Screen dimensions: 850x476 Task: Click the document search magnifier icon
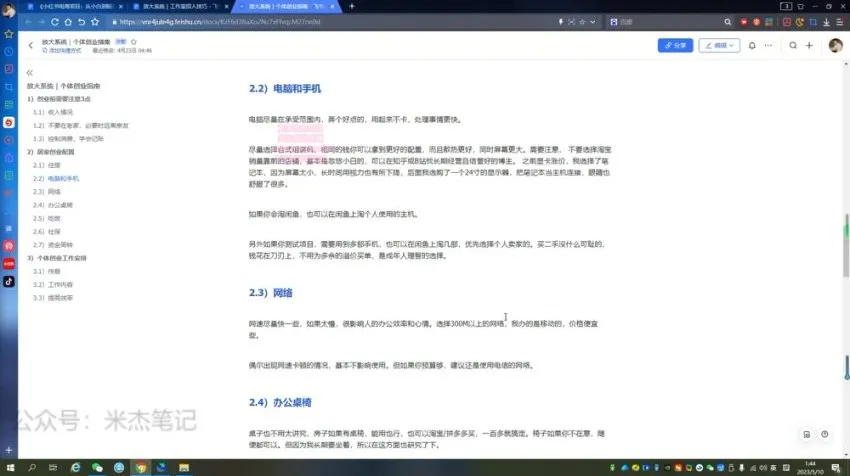click(x=793, y=46)
